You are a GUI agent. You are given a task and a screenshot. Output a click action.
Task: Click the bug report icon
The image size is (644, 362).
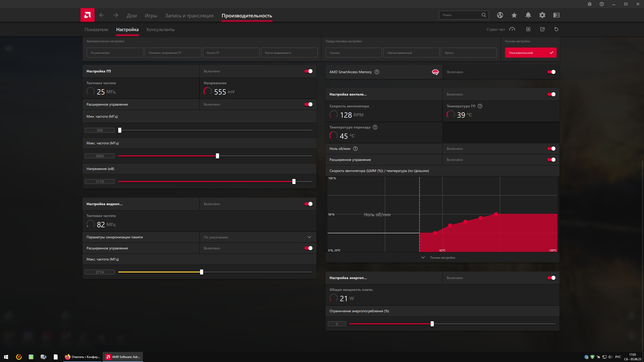coord(589,4)
